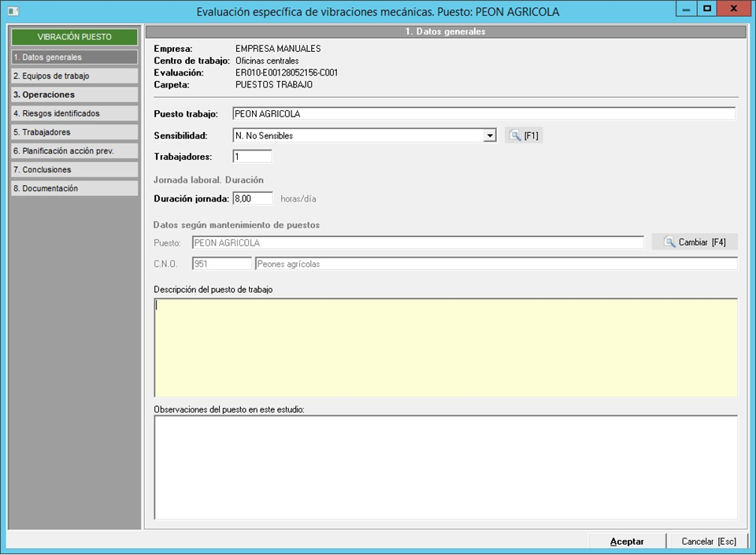Click the VIBRACIÓN PUESTO green header
The width and height of the screenshot is (756, 555).
pos(74,37)
